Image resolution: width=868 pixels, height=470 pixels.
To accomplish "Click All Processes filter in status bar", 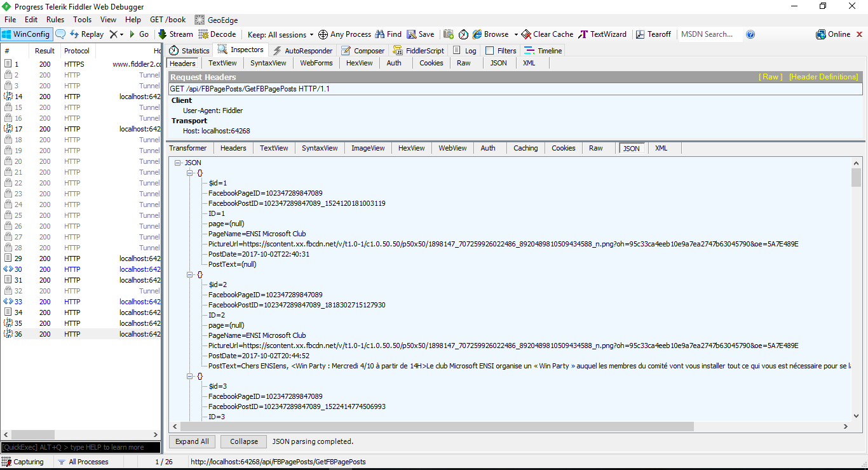I will click(83, 462).
